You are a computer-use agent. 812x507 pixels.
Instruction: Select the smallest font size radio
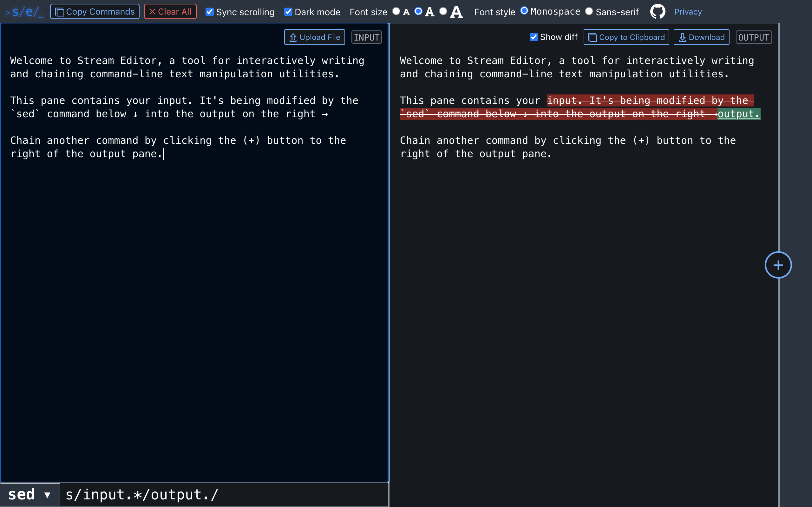click(x=396, y=11)
